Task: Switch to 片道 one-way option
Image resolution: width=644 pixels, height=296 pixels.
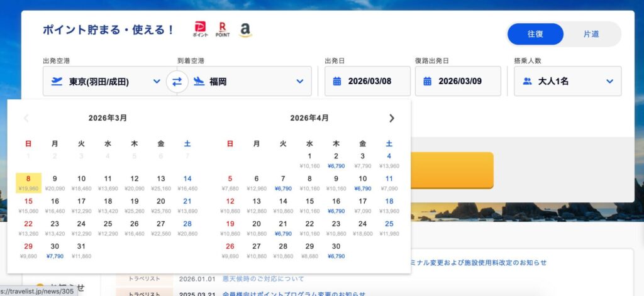Action: pos(591,34)
